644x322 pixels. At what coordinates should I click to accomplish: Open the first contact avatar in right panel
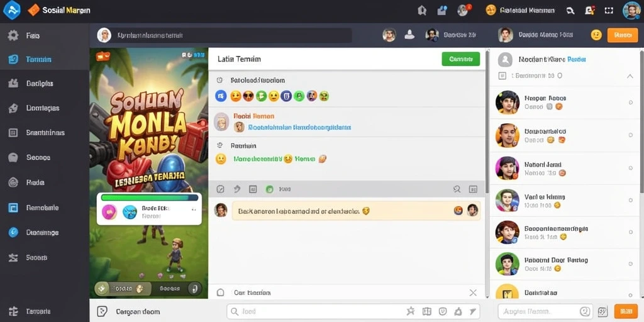pos(508,103)
